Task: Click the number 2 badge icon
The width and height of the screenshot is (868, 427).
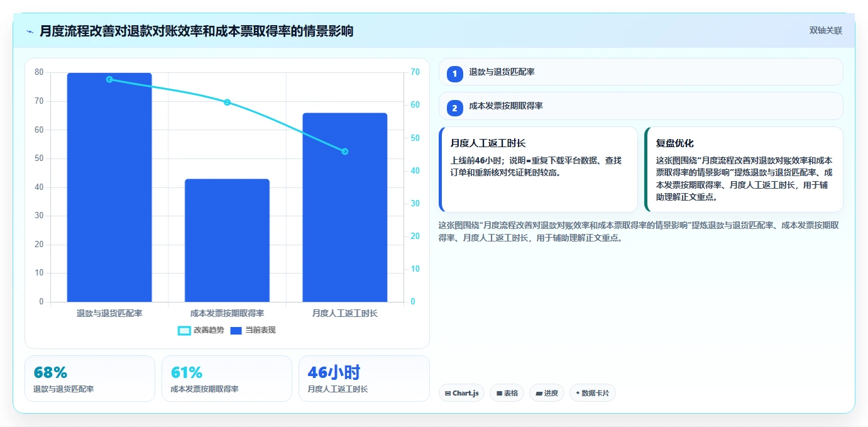Action: [454, 108]
